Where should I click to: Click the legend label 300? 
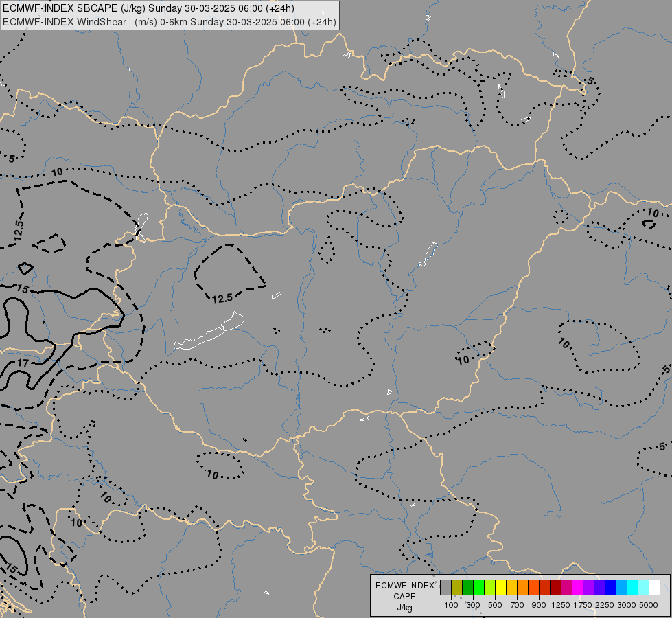tap(473, 605)
